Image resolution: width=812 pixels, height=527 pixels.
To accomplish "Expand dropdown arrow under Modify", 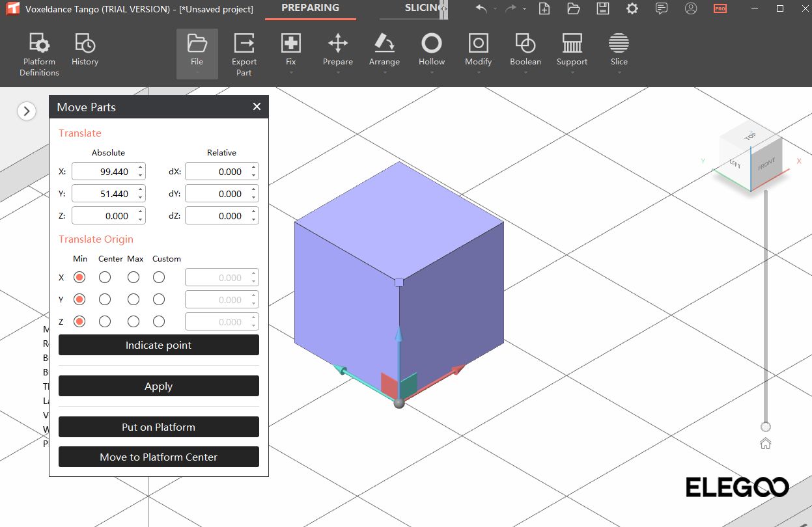I will pyautogui.click(x=478, y=73).
